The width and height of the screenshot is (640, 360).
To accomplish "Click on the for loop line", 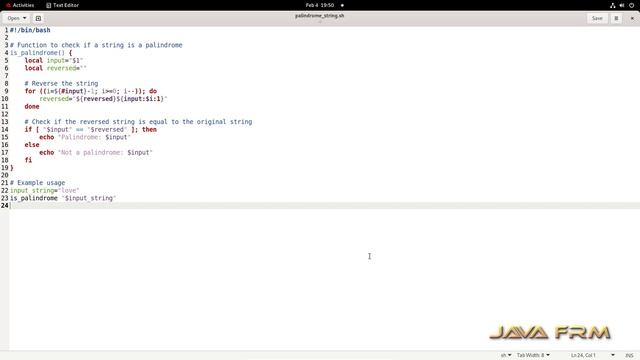I will tap(91, 91).
